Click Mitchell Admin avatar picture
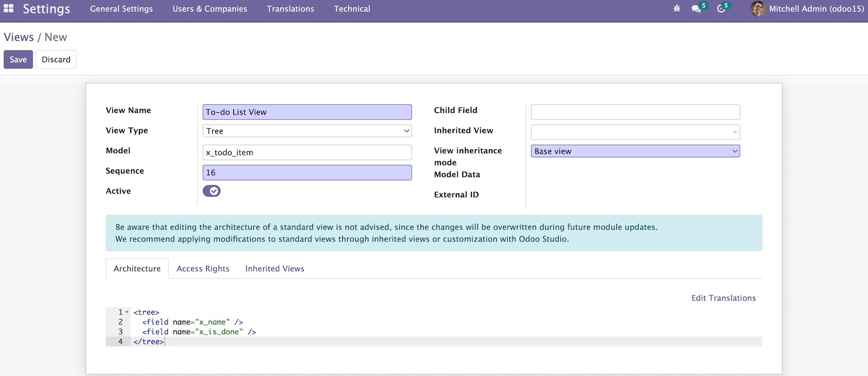The height and width of the screenshot is (376, 868). [758, 9]
